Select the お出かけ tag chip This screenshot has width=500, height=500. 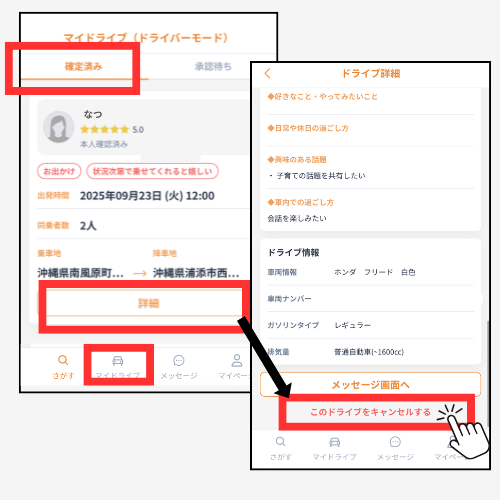pyautogui.click(x=59, y=171)
